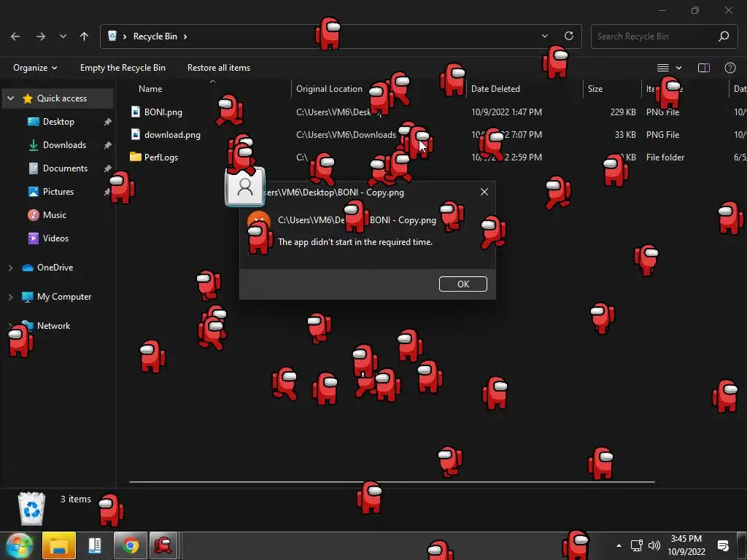
Task: Open File Explorer from taskbar
Action: pos(59,545)
